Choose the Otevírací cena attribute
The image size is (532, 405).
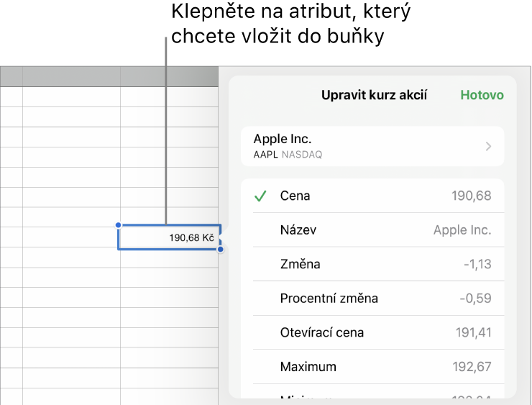click(372, 332)
